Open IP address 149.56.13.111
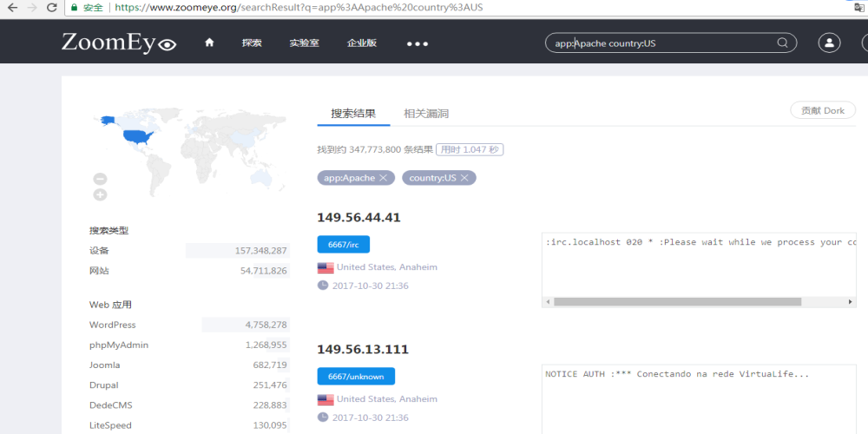Viewport: 868px width, 434px height. pyautogui.click(x=363, y=349)
